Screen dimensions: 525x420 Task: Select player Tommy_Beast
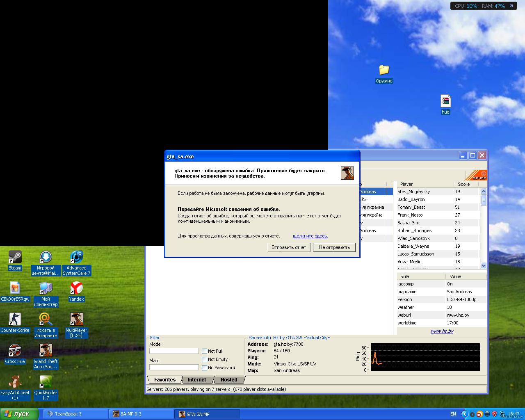(438, 207)
